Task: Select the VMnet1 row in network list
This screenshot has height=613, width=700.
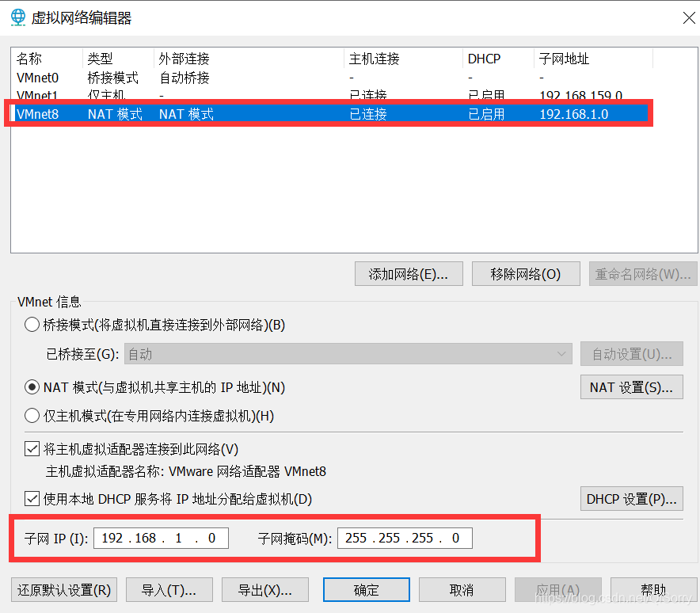Action: click(x=331, y=95)
